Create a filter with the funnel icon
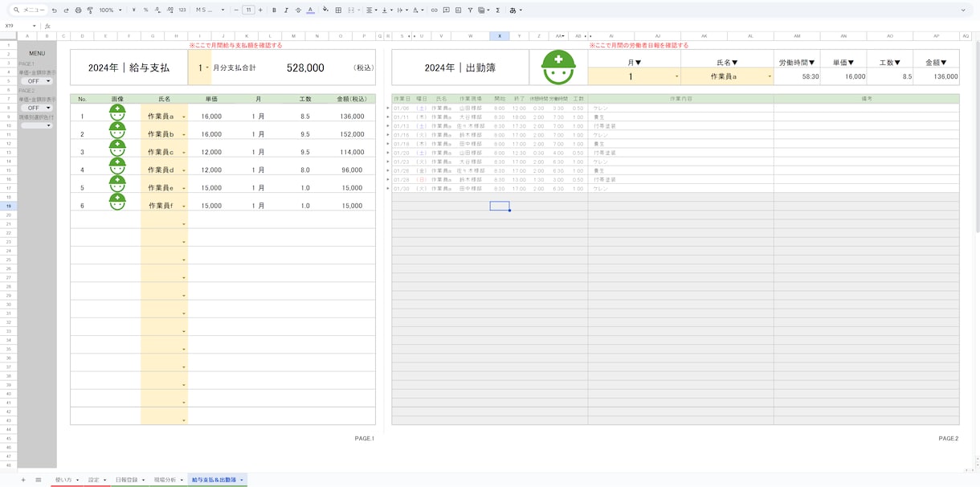This screenshot has width=980, height=487. click(470, 10)
